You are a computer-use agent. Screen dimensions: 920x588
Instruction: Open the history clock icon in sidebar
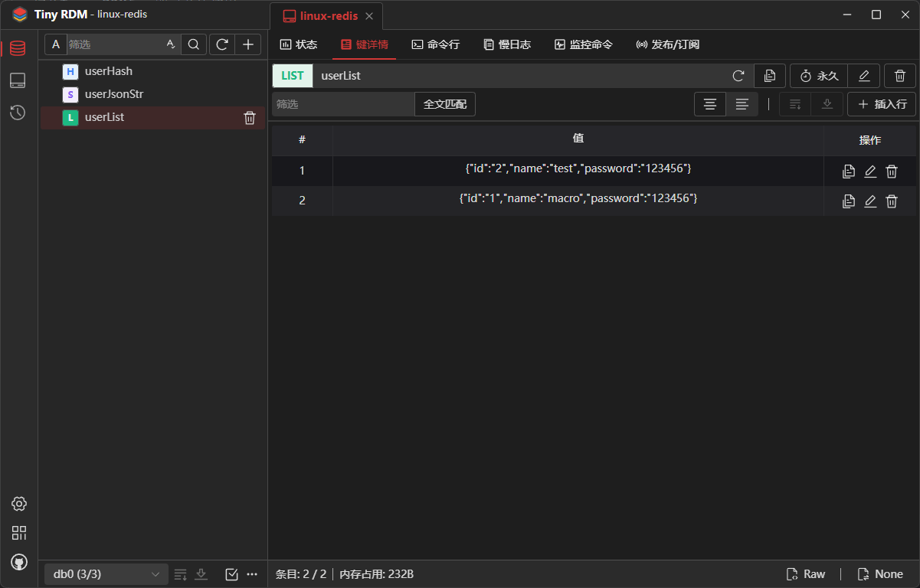pyautogui.click(x=18, y=113)
